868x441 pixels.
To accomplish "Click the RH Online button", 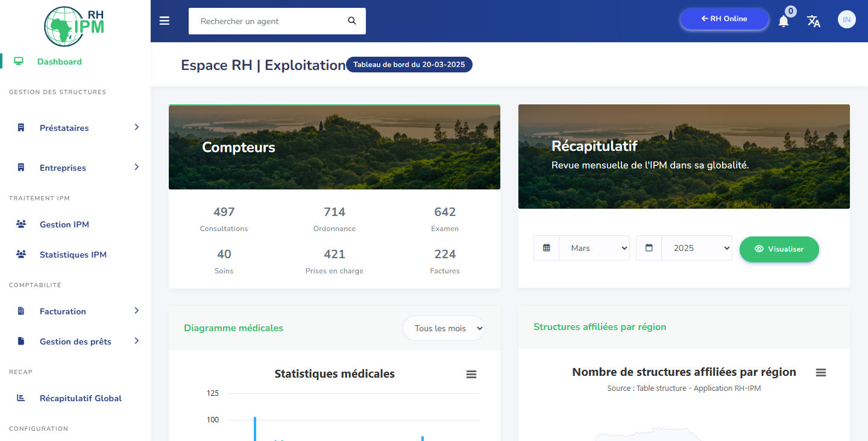I will 723,19.
